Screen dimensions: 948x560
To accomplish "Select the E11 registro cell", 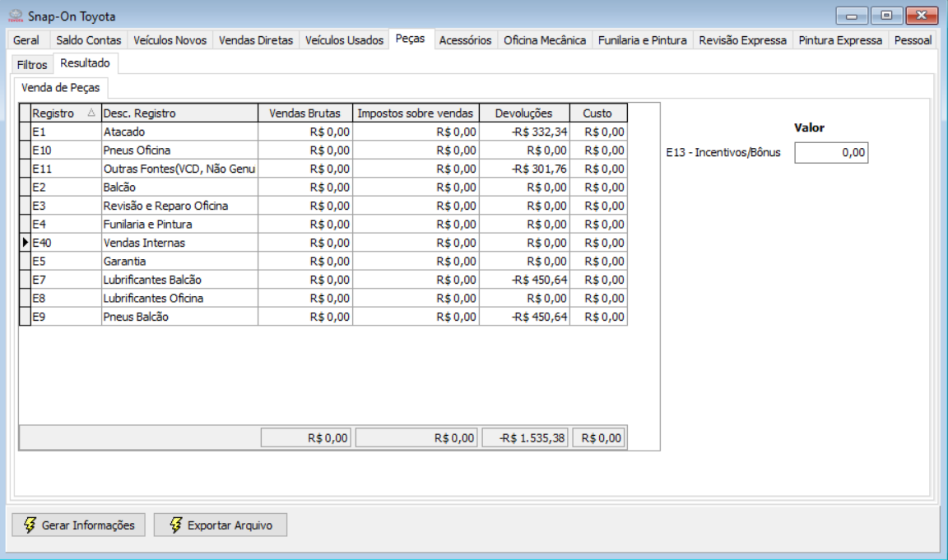I will [66, 169].
